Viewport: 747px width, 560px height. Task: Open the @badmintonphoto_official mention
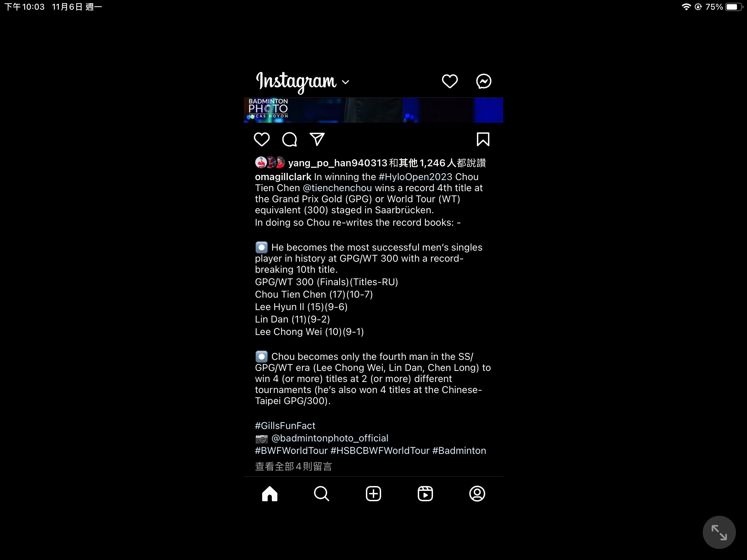[x=330, y=438]
